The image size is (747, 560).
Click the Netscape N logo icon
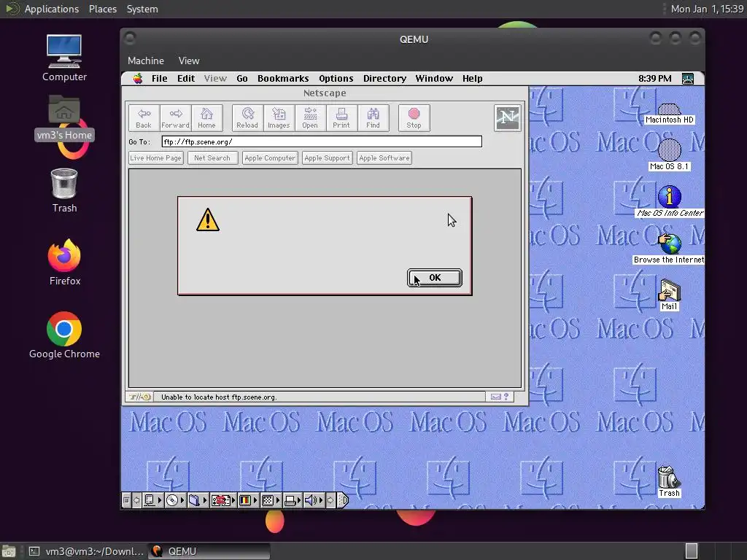click(508, 117)
